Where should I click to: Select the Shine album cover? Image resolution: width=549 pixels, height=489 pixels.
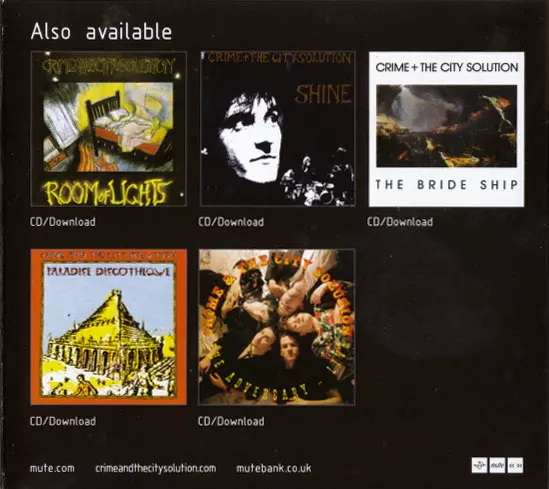point(277,129)
